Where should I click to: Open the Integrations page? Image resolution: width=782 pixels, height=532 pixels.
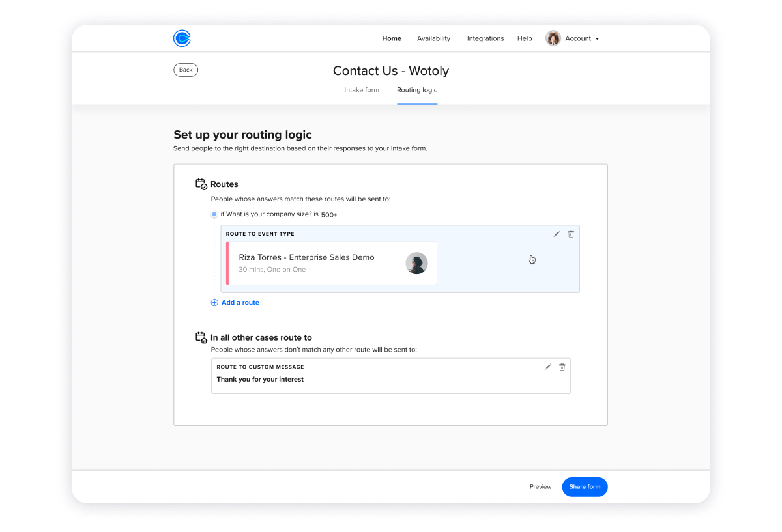pyautogui.click(x=485, y=38)
